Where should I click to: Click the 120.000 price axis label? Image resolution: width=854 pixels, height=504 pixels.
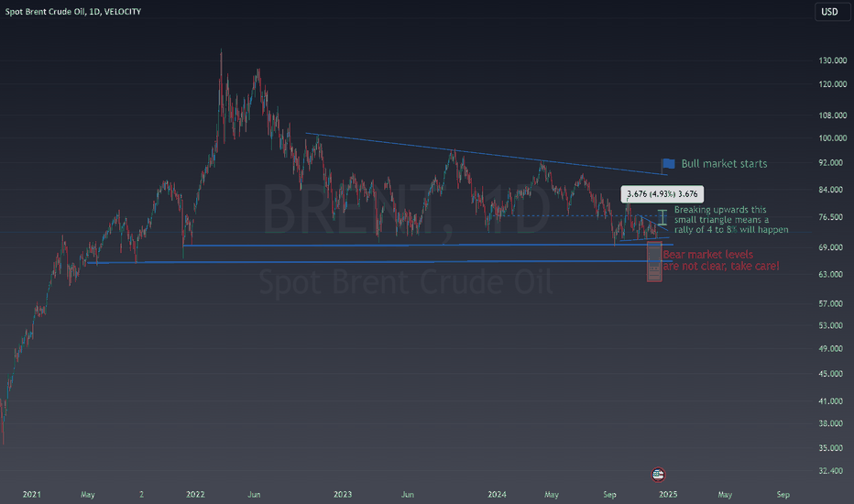pyautogui.click(x=833, y=84)
